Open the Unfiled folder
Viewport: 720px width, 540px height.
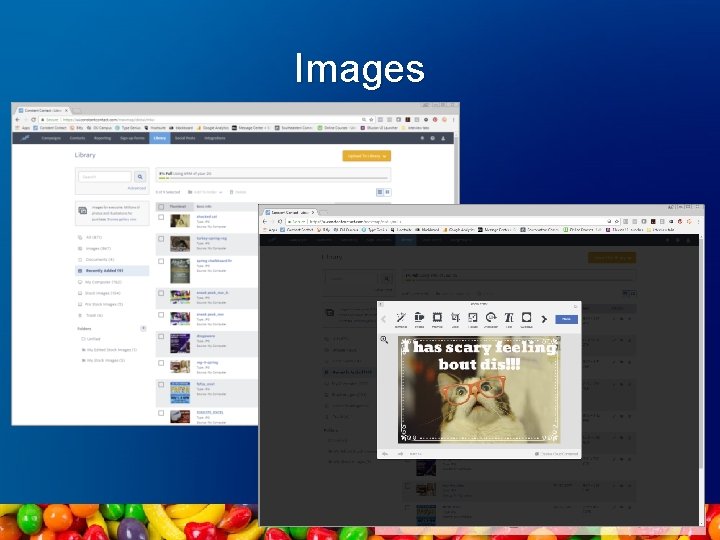[91, 339]
